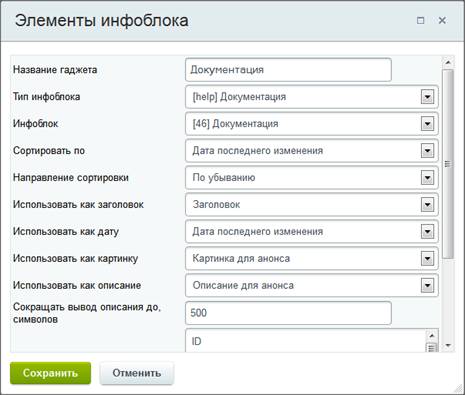Open the Тип инфоблока dropdown
This screenshot has width=465, height=395.
(312, 97)
